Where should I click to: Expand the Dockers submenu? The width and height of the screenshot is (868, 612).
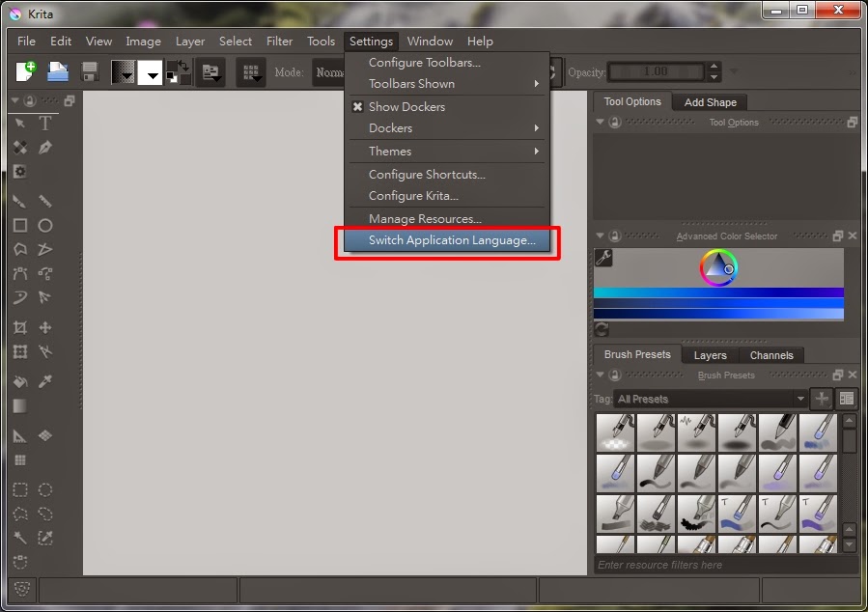(447, 127)
